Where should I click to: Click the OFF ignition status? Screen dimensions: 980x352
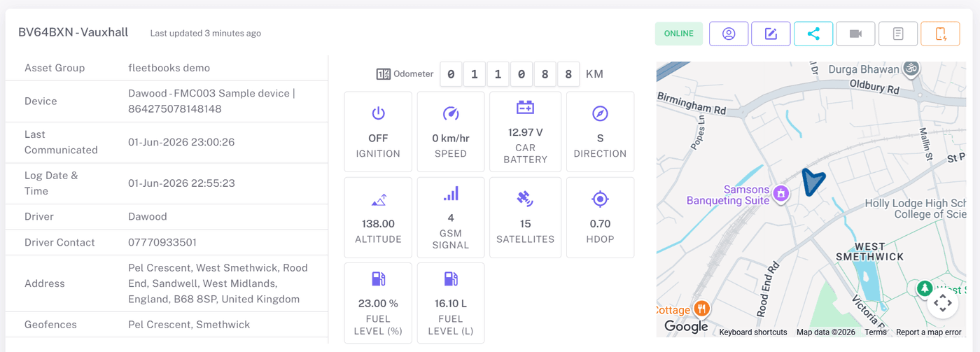[378, 139]
